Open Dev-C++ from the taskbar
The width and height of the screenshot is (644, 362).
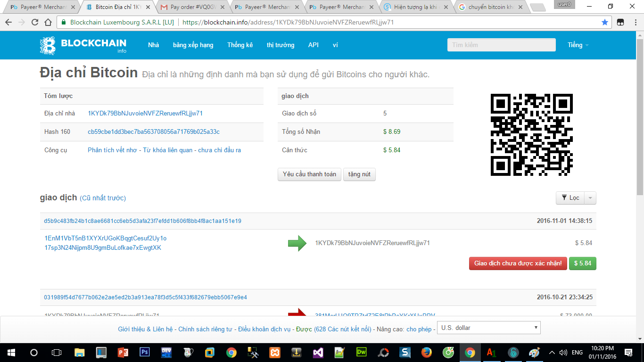pos(166,353)
